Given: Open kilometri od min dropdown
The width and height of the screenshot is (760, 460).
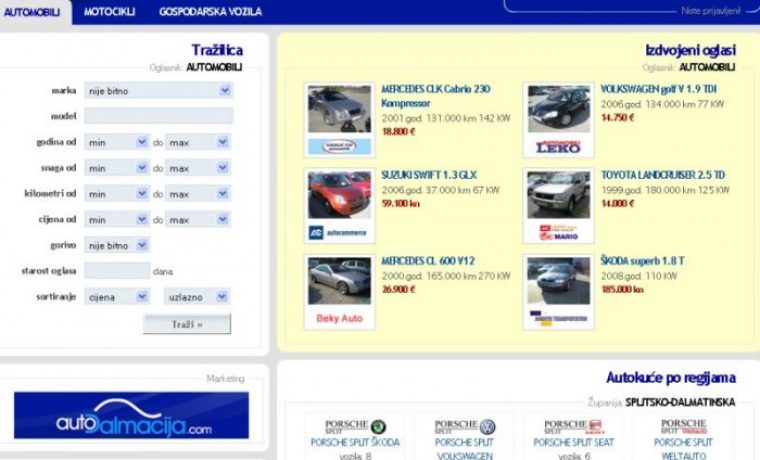Looking at the screenshot, I should click(x=117, y=193).
